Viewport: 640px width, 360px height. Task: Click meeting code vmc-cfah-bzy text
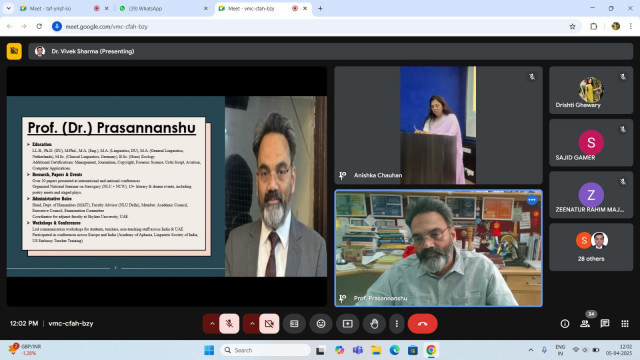[71, 324]
